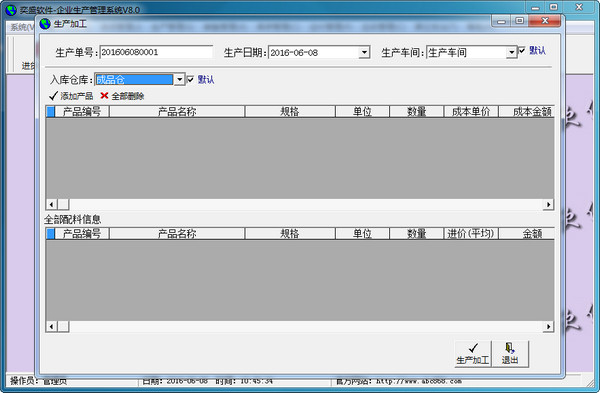Toggle the 默认 checkbox beside 入库仓库
Viewport: 600px width, 393px height.
[190, 79]
